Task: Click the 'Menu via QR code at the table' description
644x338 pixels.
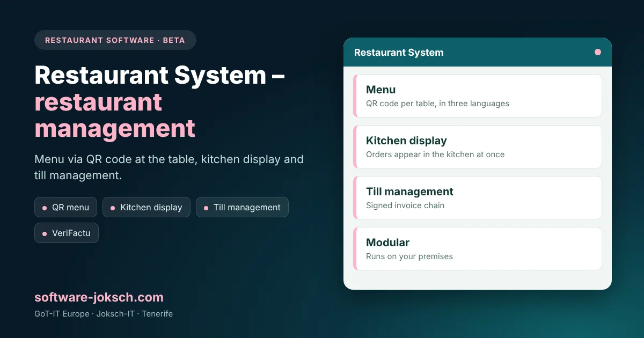Action: [169, 167]
